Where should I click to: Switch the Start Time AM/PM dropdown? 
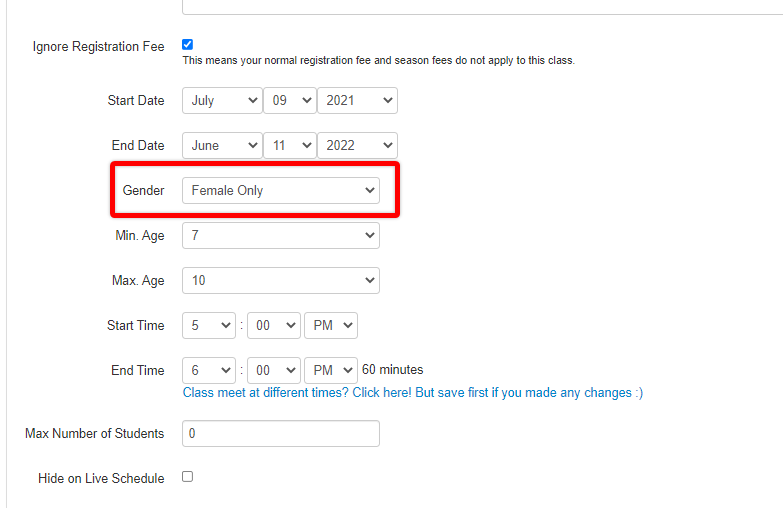pos(331,325)
